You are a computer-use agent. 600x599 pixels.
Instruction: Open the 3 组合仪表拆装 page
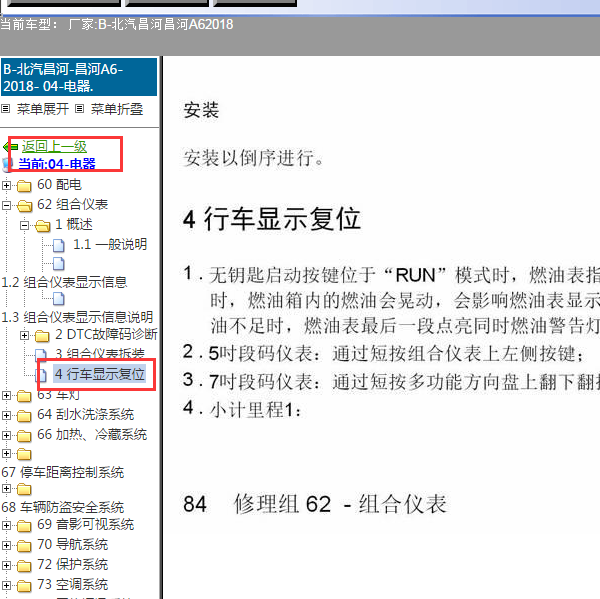(x=99, y=353)
